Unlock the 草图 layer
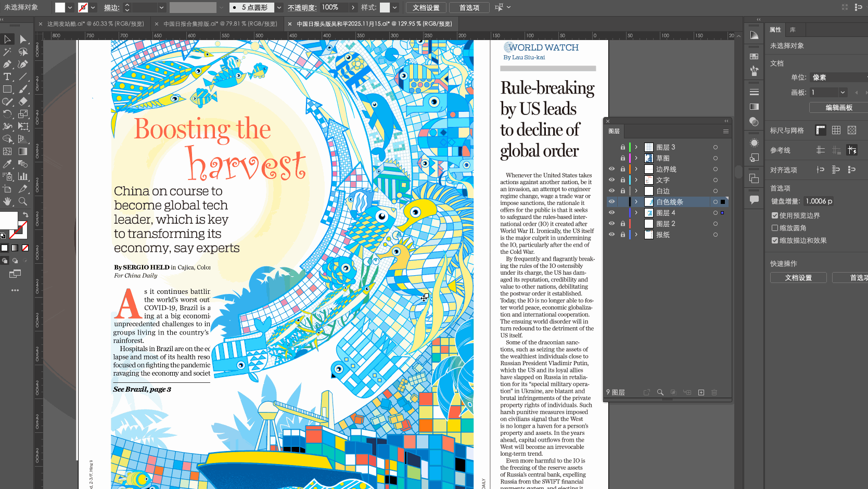This screenshot has width=868, height=489. (x=622, y=158)
